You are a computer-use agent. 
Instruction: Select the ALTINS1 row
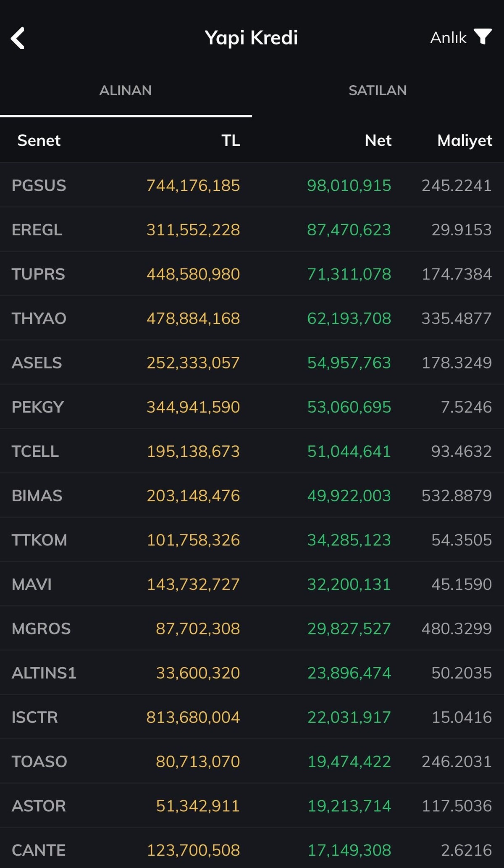click(252, 673)
